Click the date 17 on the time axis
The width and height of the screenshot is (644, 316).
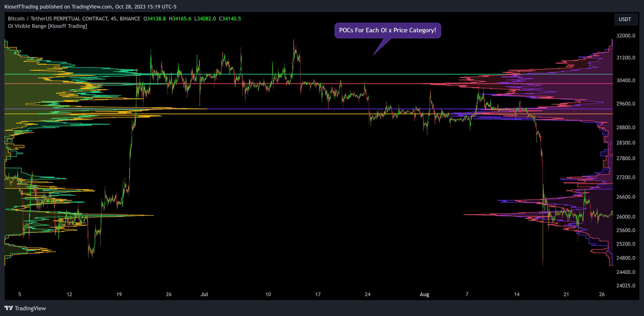318,294
